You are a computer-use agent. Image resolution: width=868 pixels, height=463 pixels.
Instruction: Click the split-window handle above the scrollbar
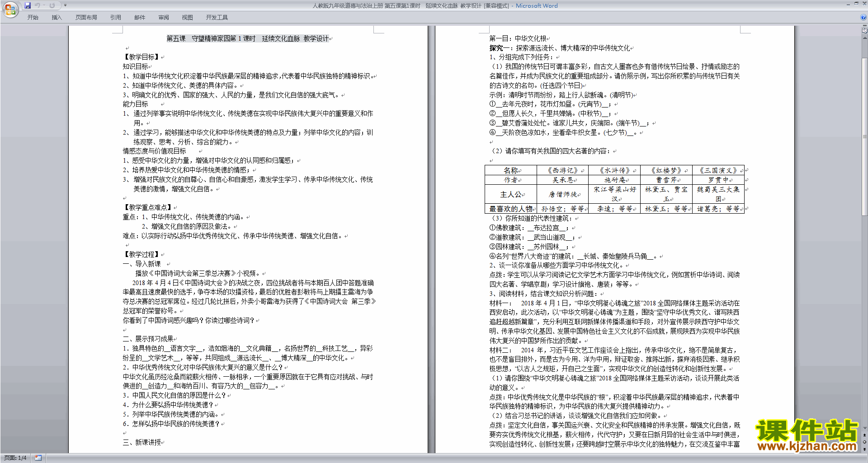(x=865, y=26)
